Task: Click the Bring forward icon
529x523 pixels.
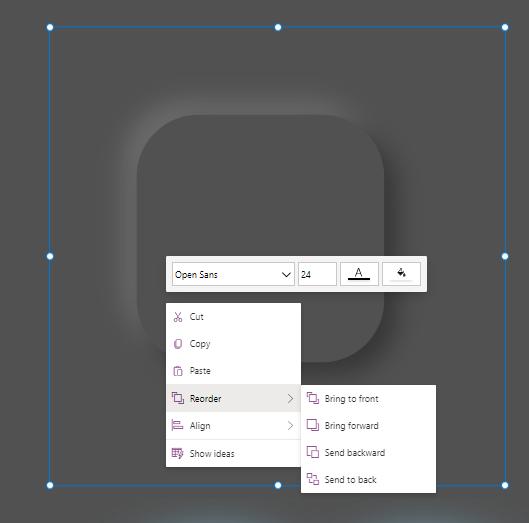Action: pos(313,425)
